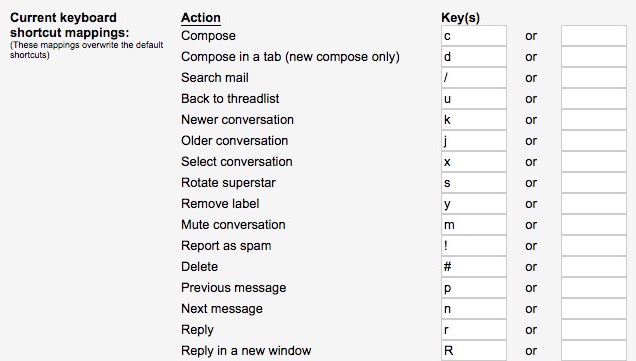Click the Reply key field containing r
Screen dimensions: 636x361
[474, 330]
